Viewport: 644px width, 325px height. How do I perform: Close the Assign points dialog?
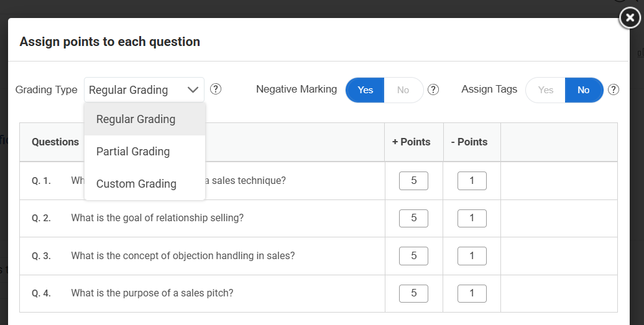click(x=630, y=19)
